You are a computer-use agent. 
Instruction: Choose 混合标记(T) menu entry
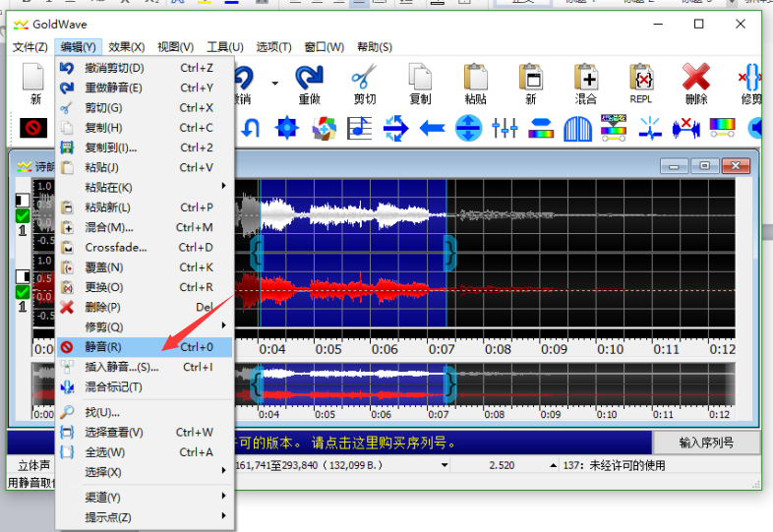pos(145,387)
